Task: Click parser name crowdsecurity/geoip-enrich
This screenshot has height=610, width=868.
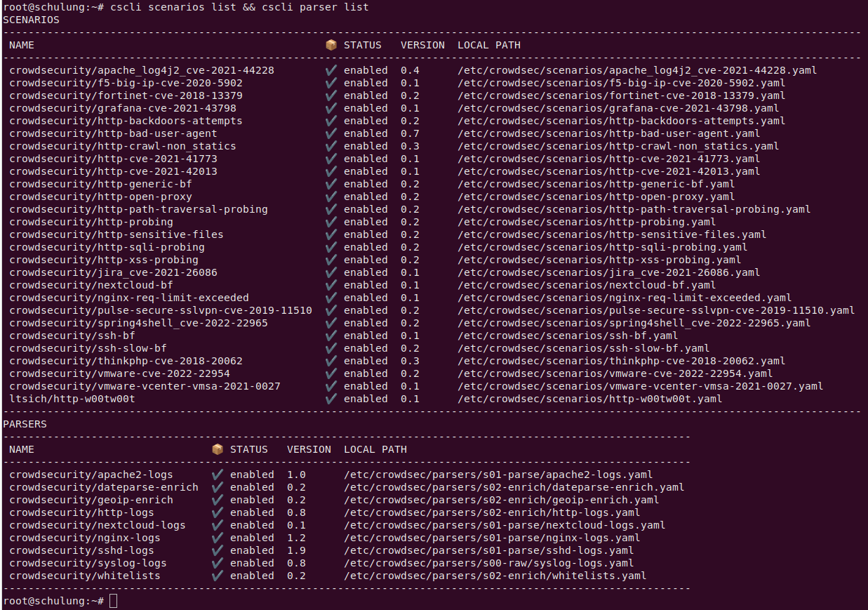Action: point(91,500)
